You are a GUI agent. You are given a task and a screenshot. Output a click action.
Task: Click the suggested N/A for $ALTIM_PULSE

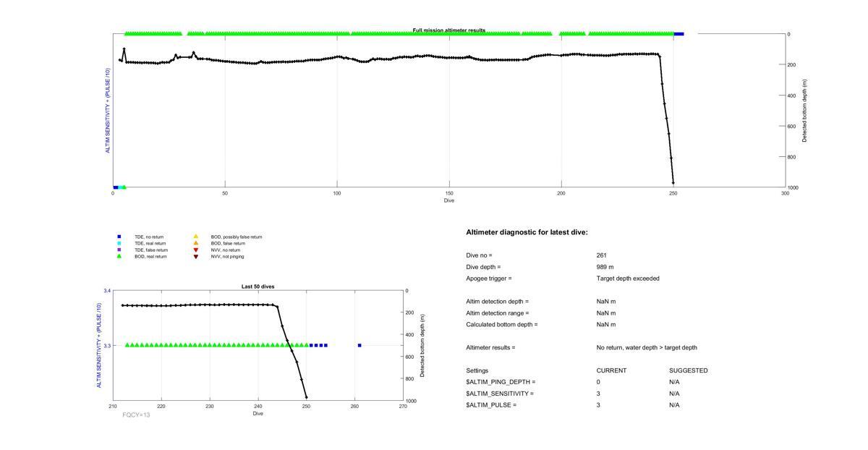point(675,405)
